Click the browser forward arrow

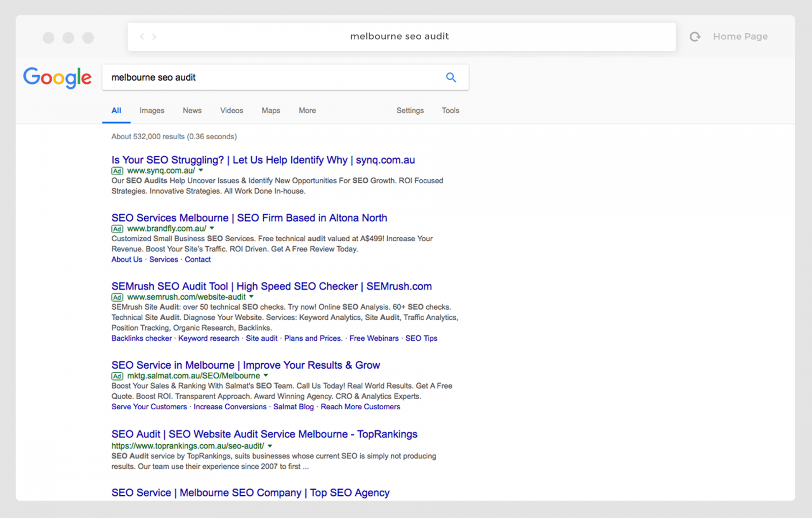pyautogui.click(x=154, y=37)
